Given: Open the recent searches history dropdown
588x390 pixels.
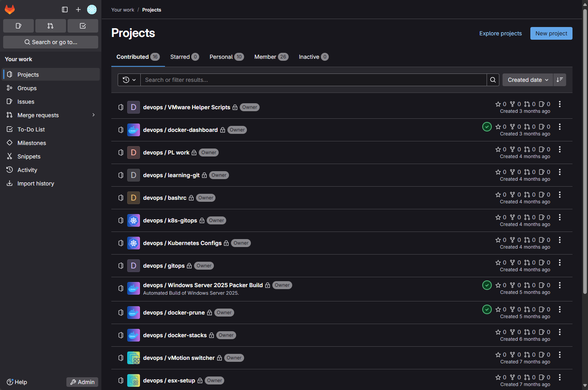Looking at the screenshot, I should coord(129,80).
